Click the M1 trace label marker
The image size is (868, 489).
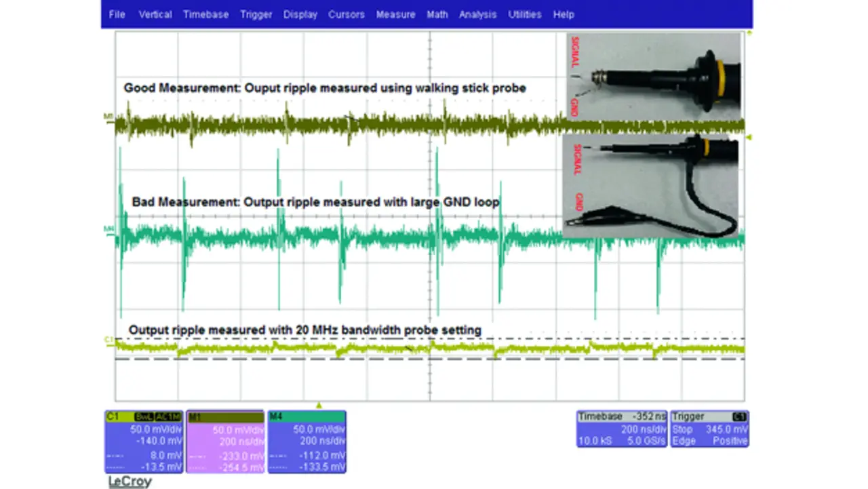click(x=108, y=117)
